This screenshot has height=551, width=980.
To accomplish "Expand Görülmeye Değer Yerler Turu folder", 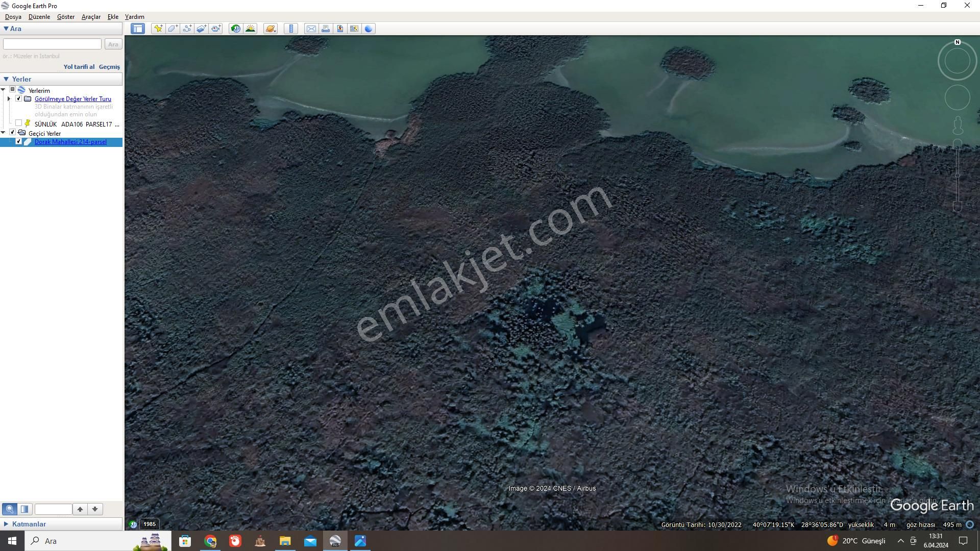I will point(9,99).
